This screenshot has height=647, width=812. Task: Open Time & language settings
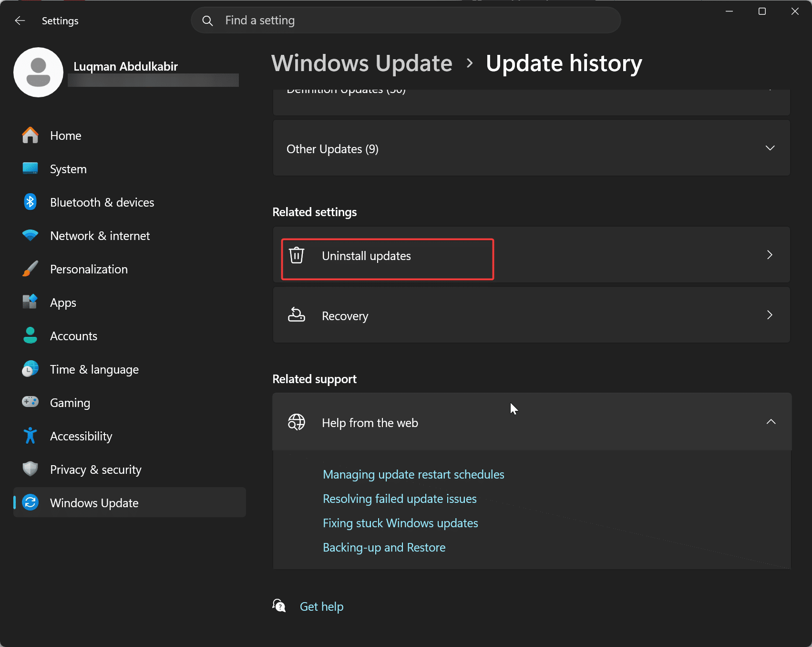point(130,369)
